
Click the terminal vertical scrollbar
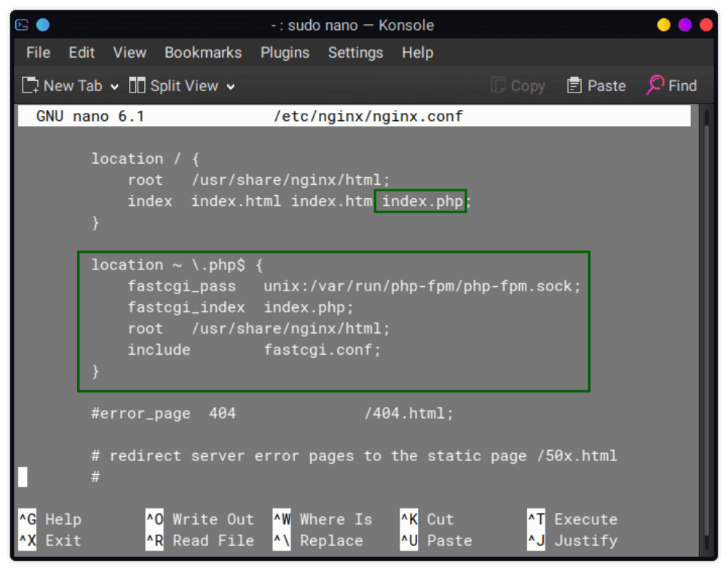click(x=707, y=330)
